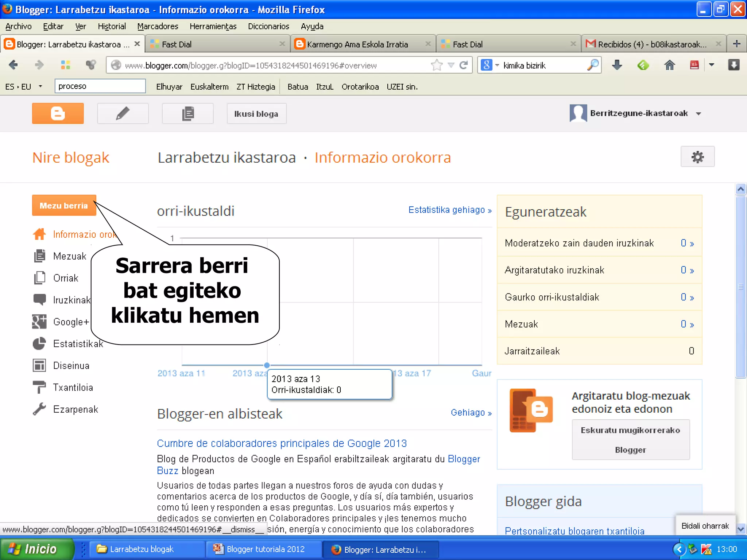This screenshot has width=747, height=560.
Task: Click the Mezu berria button
Action: click(x=64, y=205)
